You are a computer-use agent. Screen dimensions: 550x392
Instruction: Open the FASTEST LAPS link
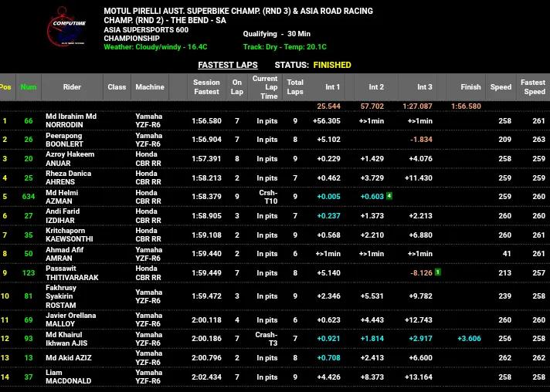point(228,65)
